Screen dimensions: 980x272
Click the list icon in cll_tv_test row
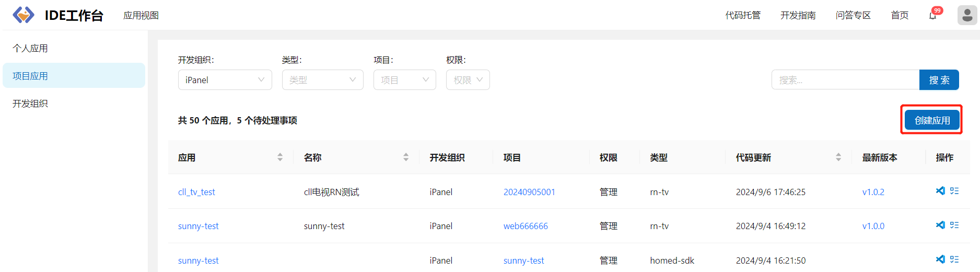point(954,191)
